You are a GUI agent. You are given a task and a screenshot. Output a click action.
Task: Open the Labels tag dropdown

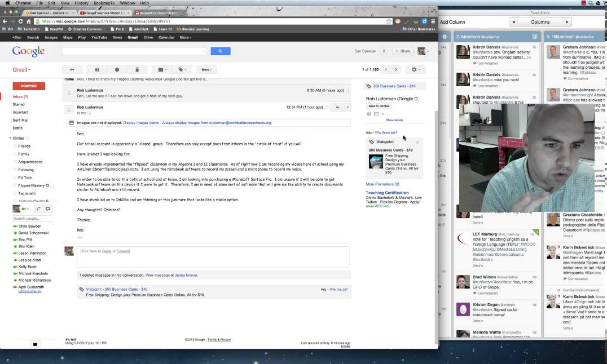click(x=182, y=70)
